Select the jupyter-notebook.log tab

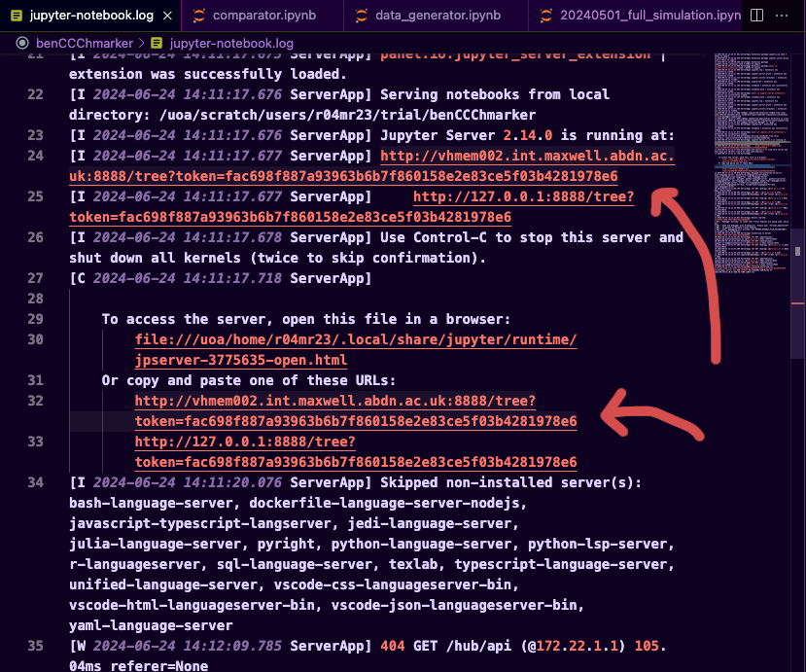(x=91, y=16)
